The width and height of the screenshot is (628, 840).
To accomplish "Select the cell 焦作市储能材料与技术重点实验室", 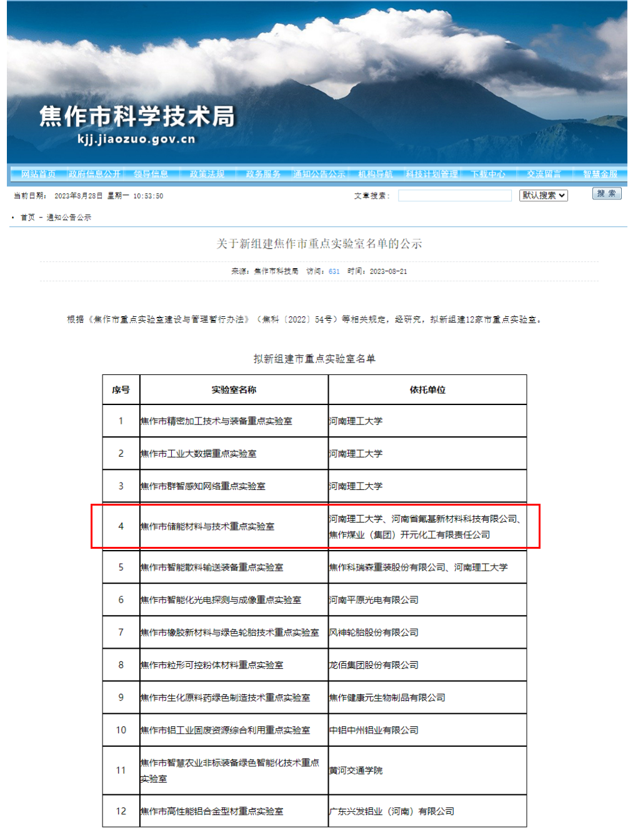I will coord(234,526).
